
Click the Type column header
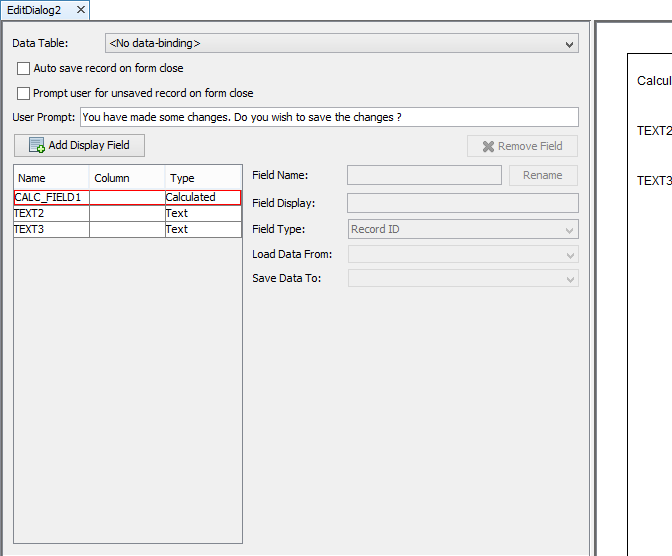[202, 178]
